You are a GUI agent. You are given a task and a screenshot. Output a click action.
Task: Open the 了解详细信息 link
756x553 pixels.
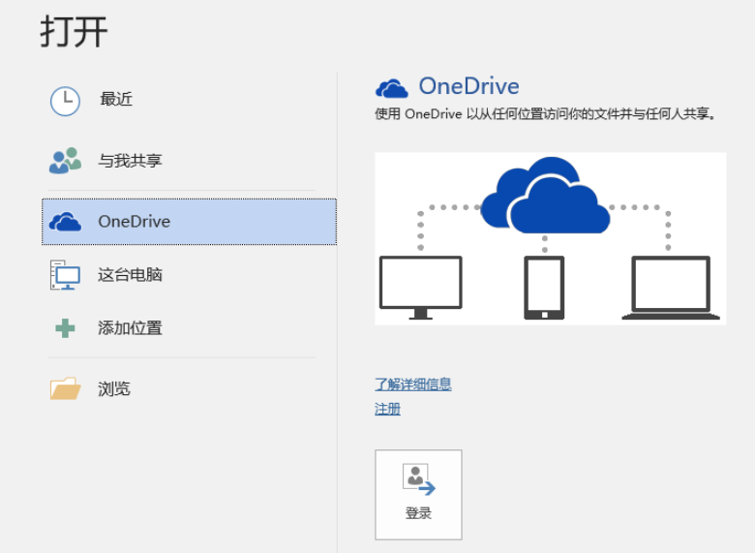coord(413,384)
